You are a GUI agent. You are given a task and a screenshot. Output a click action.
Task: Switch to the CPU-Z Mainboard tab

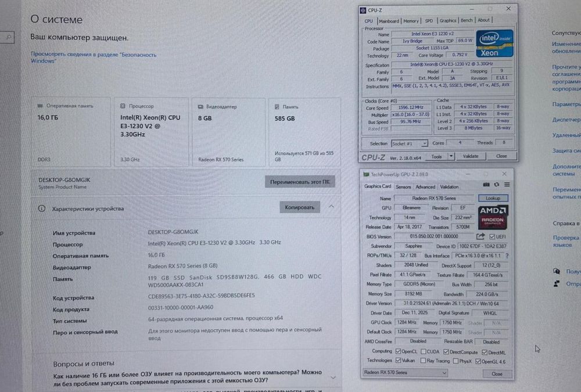(389, 21)
